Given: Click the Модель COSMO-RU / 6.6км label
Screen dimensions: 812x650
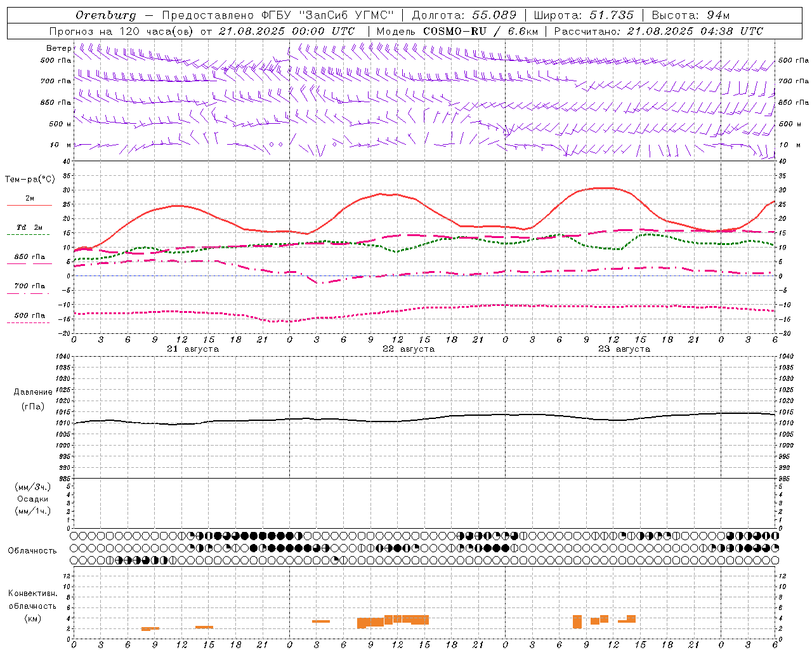Looking at the screenshot, I should 457,31.
